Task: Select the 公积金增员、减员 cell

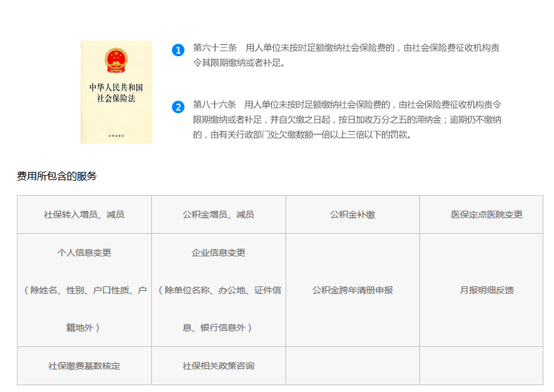Action: [x=218, y=214]
